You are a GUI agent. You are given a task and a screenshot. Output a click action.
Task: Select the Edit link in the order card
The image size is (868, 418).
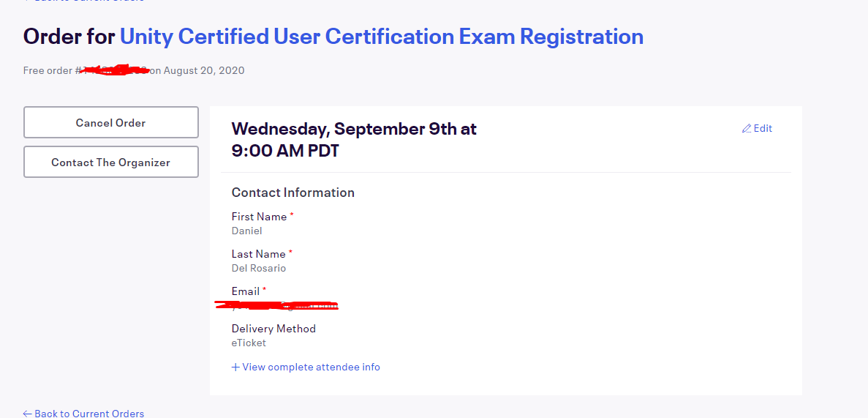(x=757, y=129)
